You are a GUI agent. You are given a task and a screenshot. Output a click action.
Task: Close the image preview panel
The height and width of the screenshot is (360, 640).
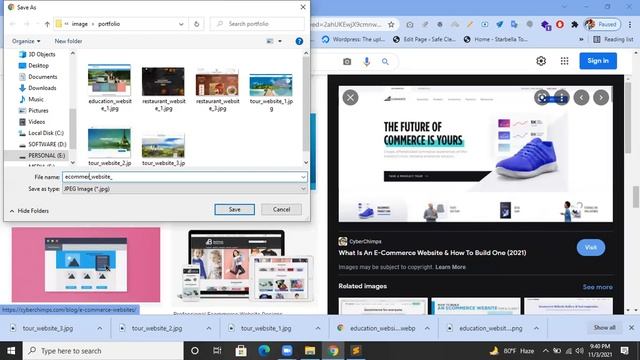pyautogui.click(x=350, y=98)
